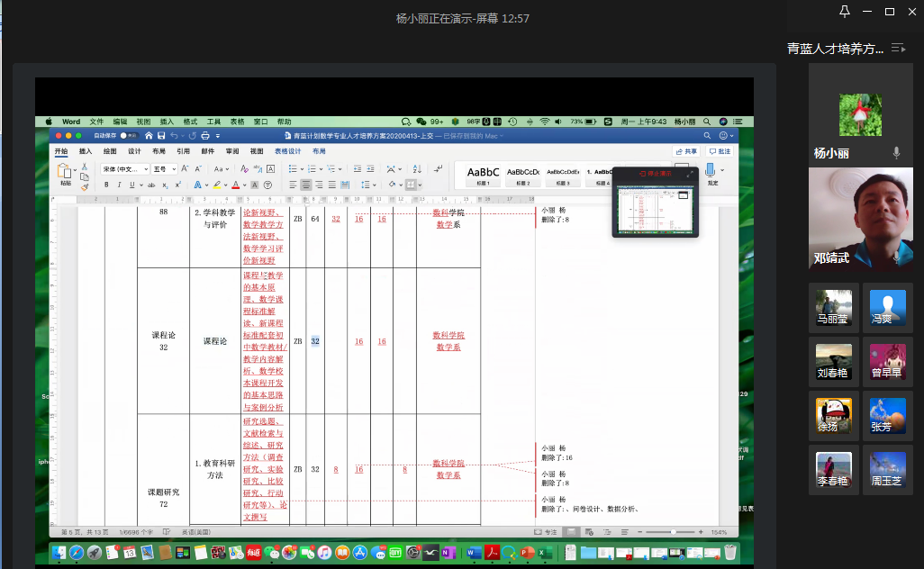Select 邓靖武's video thumbnail
This screenshot has width=924, height=569.
click(x=860, y=219)
